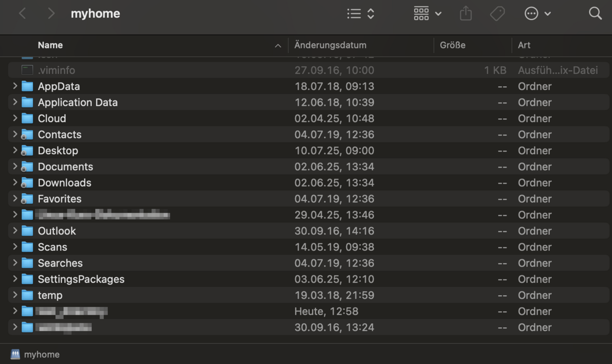Open the list view switcher
This screenshot has width=612, height=364.
coord(361,14)
